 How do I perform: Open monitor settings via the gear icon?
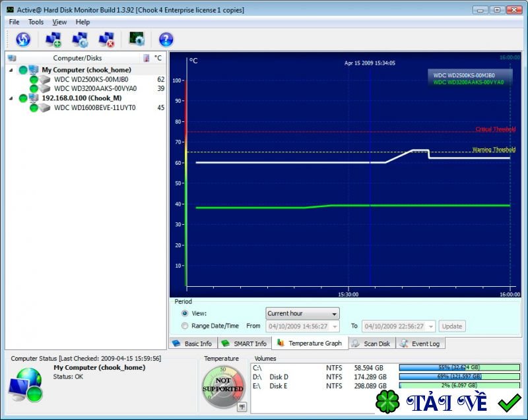(x=137, y=40)
